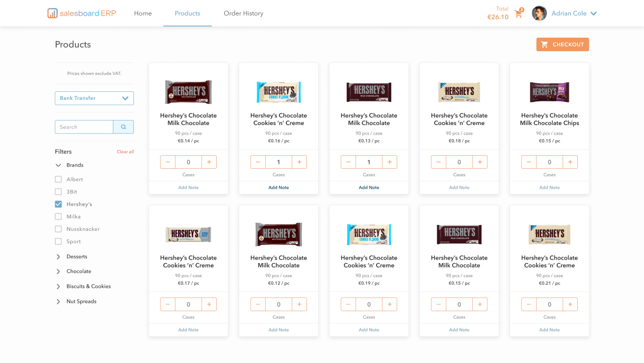Decrease cases for €0.21 Cookies 'n' Creme

[x=529, y=304]
